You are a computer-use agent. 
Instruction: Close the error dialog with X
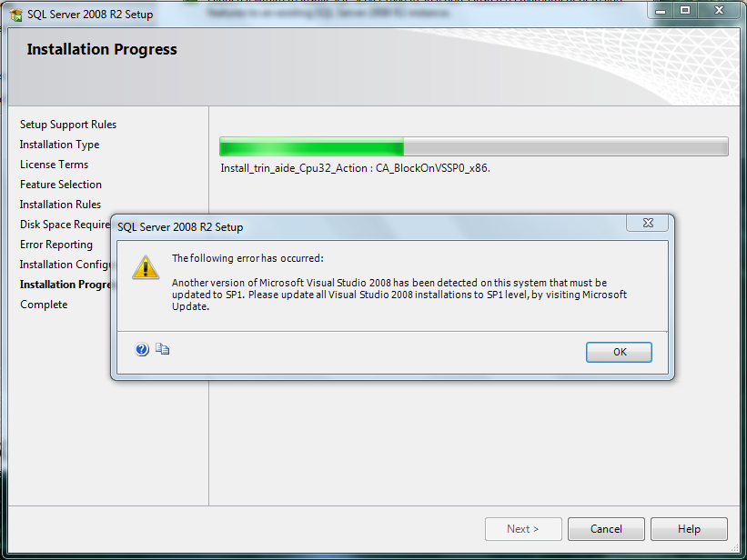click(648, 223)
